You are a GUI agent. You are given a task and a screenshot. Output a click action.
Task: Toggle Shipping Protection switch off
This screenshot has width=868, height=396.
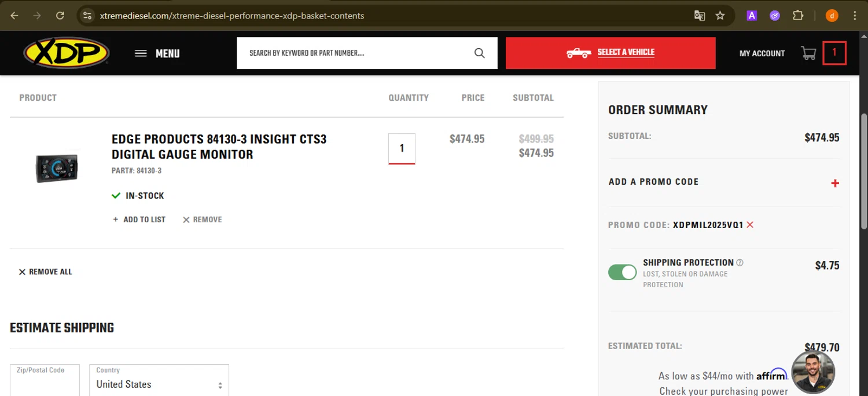coord(623,272)
